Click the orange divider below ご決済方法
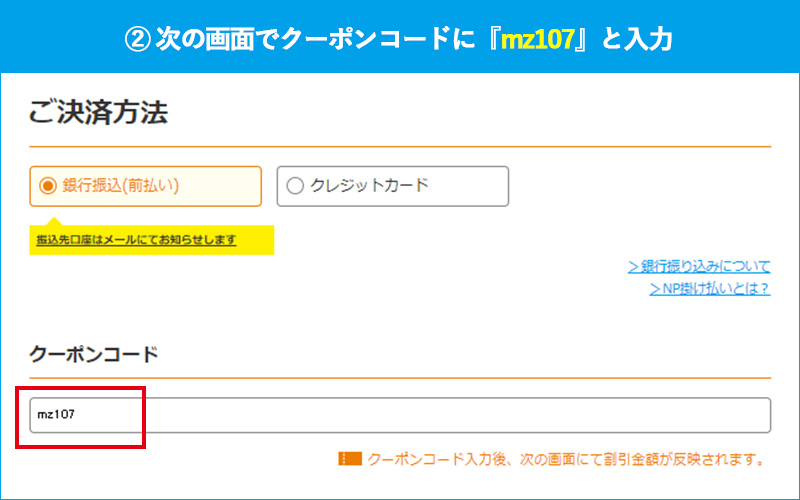The height and width of the screenshot is (500, 800). point(400,147)
